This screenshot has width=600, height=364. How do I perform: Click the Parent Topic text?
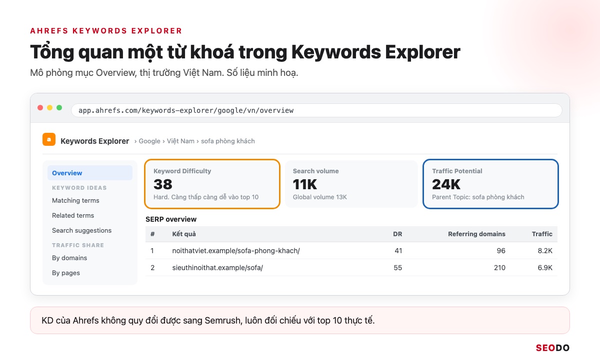pyautogui.click(x=478, y=197)
